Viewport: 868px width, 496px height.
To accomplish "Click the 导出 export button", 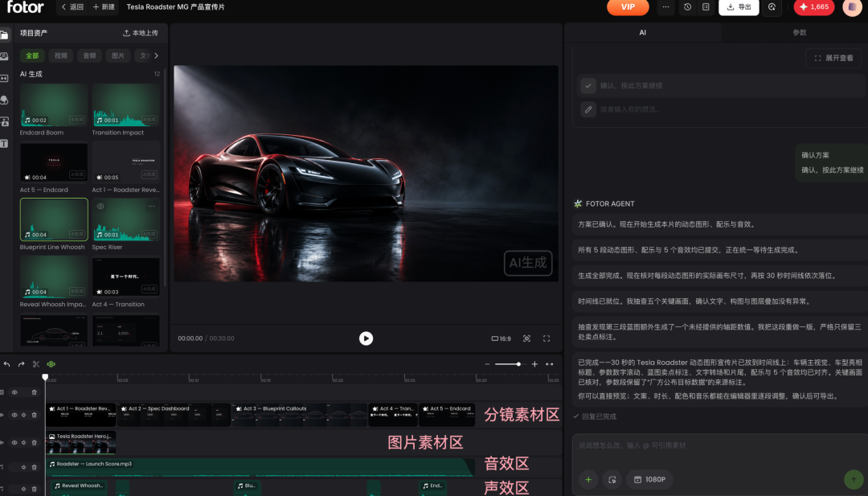I will click(739, 6).
